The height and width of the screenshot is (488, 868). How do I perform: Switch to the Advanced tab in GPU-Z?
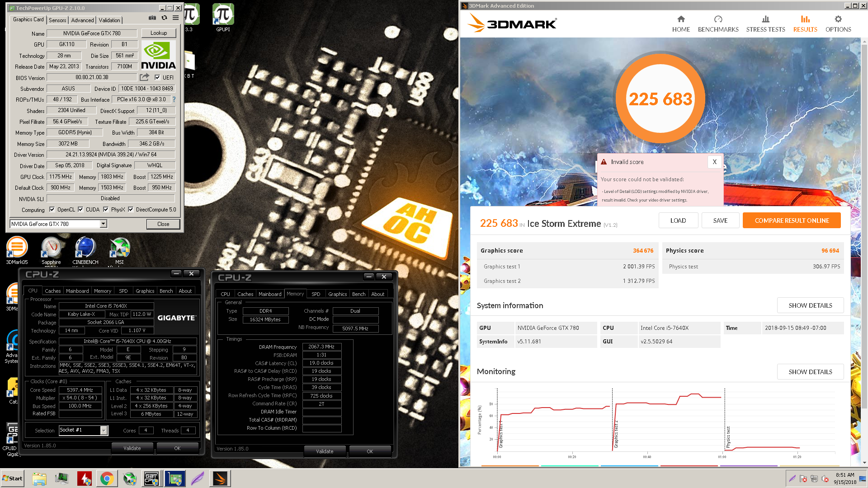click(x=82, y=20)
